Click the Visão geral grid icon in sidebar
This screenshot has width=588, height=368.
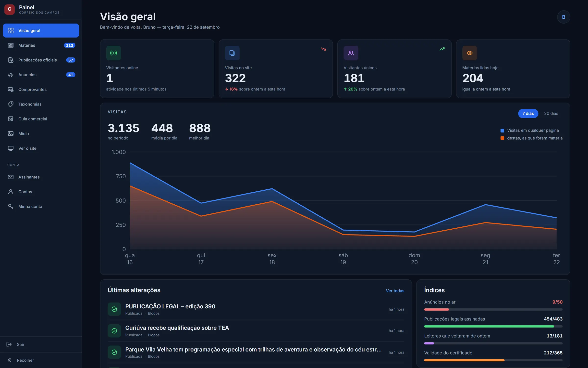click(x=11, y=30)
